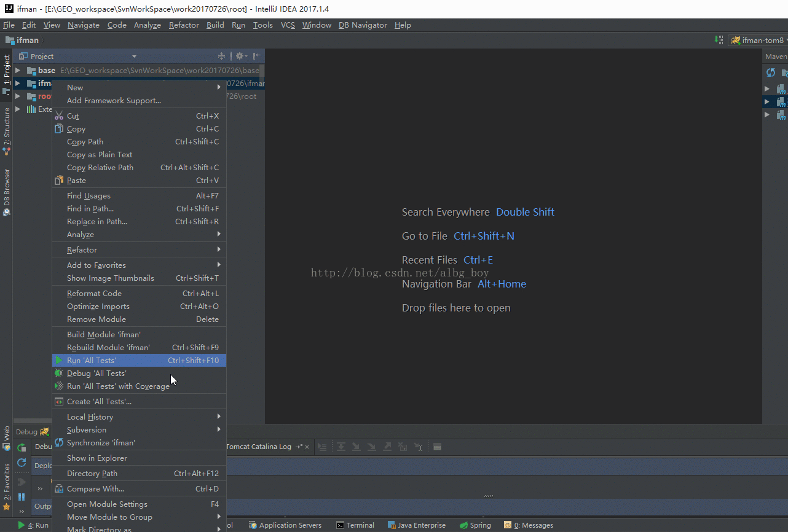Open the DB Navigator menu
This screenshot has height=532, width=788.
click(x=363, y=25)
